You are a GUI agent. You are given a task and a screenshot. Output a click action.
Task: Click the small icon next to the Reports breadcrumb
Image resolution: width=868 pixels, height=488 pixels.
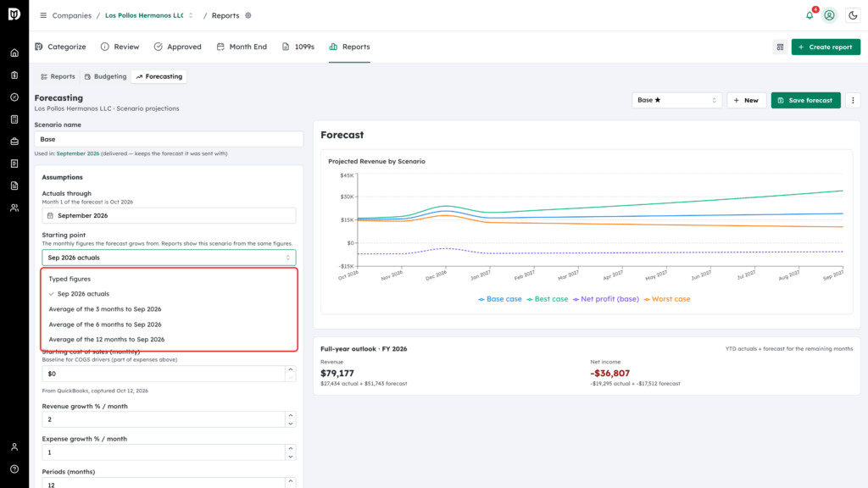248,15
